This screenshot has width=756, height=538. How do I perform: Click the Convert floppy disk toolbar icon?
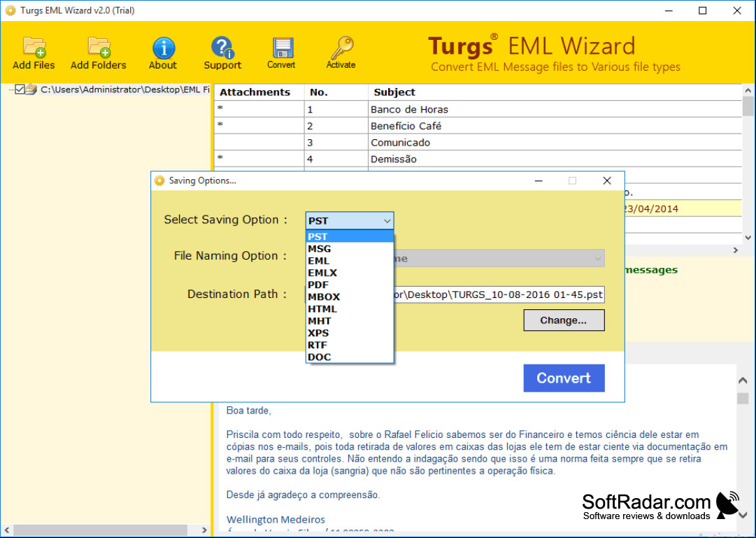click(x=282, y=48)
